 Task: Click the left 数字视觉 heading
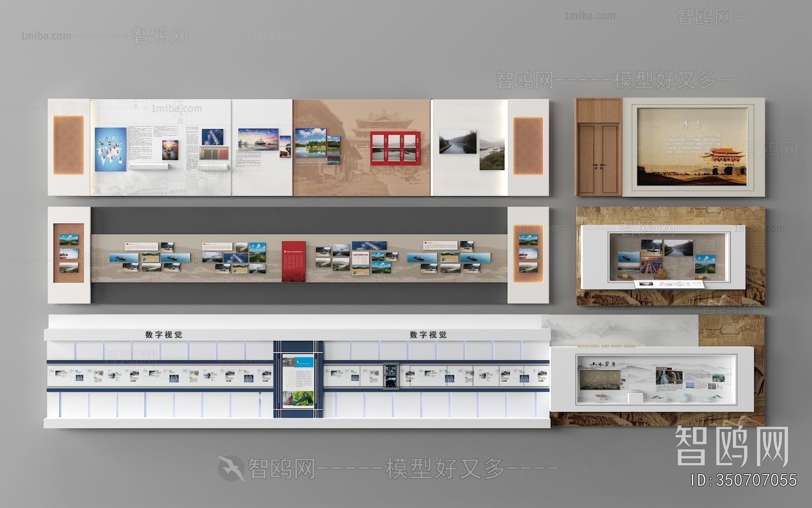[x=163, y=335]
